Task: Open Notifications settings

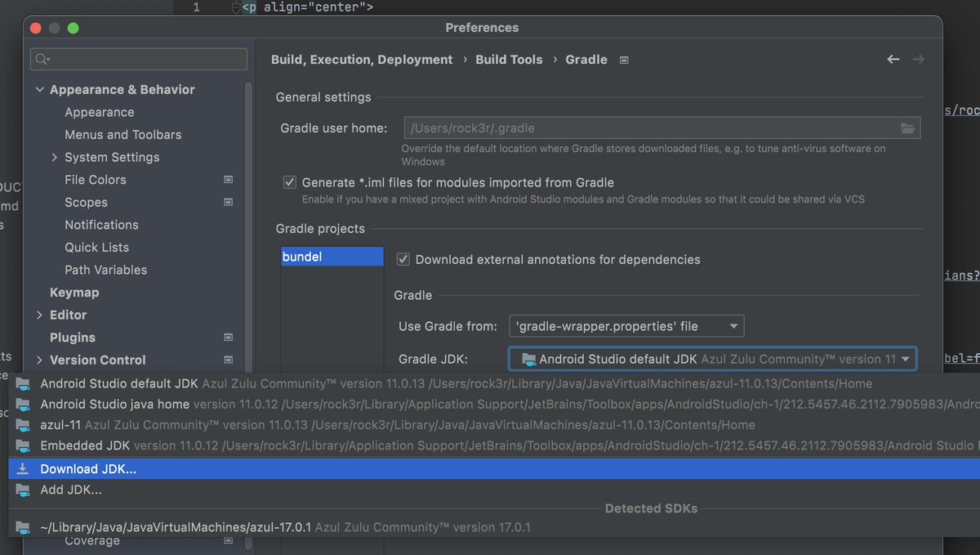Action: click(101, 225)
